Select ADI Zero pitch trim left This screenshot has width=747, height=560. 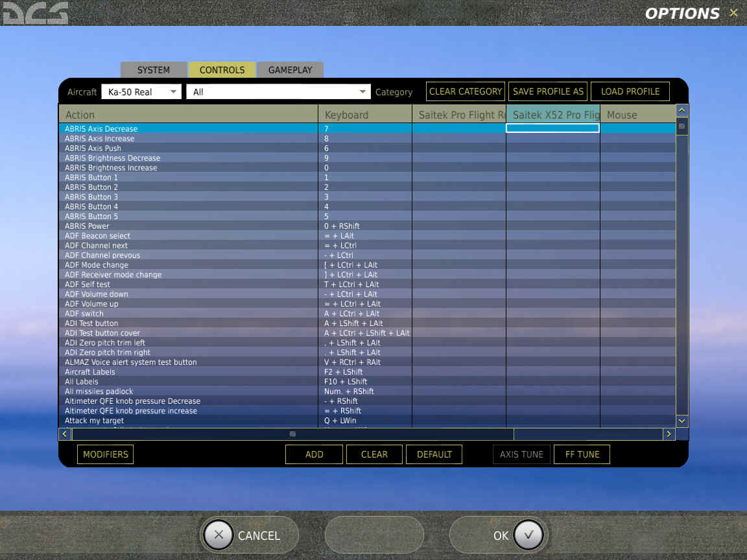[x=105, y=343]
